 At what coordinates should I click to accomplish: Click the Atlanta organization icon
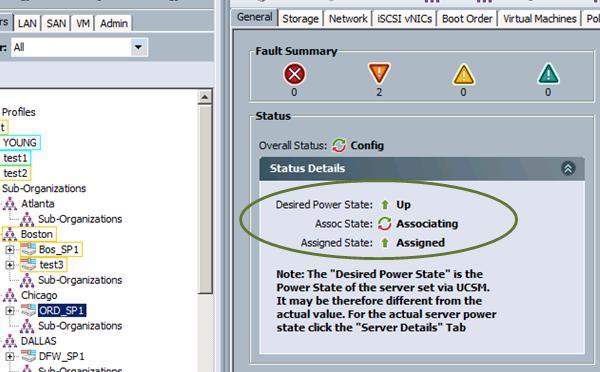(x=10, y=204)
